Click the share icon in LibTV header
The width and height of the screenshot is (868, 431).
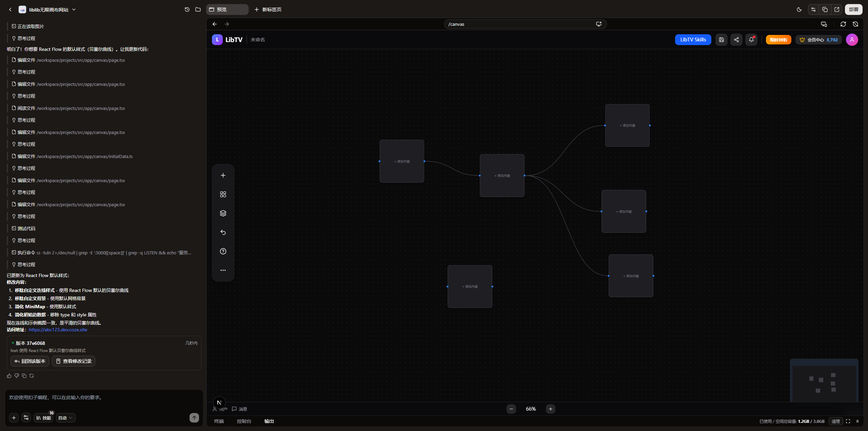pos(736,40)
